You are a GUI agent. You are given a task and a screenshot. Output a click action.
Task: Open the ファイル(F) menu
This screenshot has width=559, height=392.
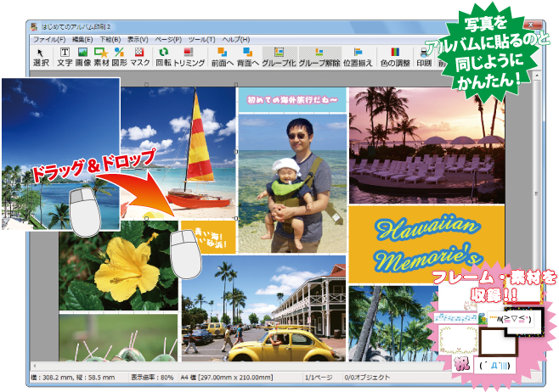(48, 40)
